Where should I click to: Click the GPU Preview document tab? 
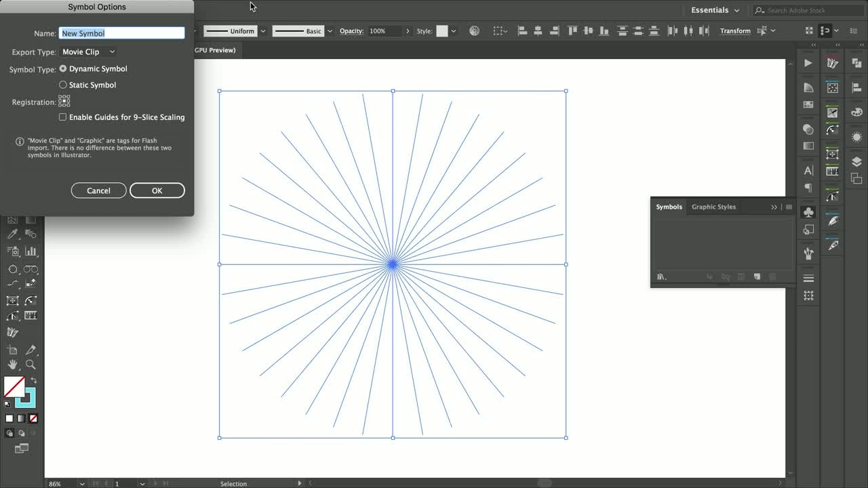coord(216,49)
